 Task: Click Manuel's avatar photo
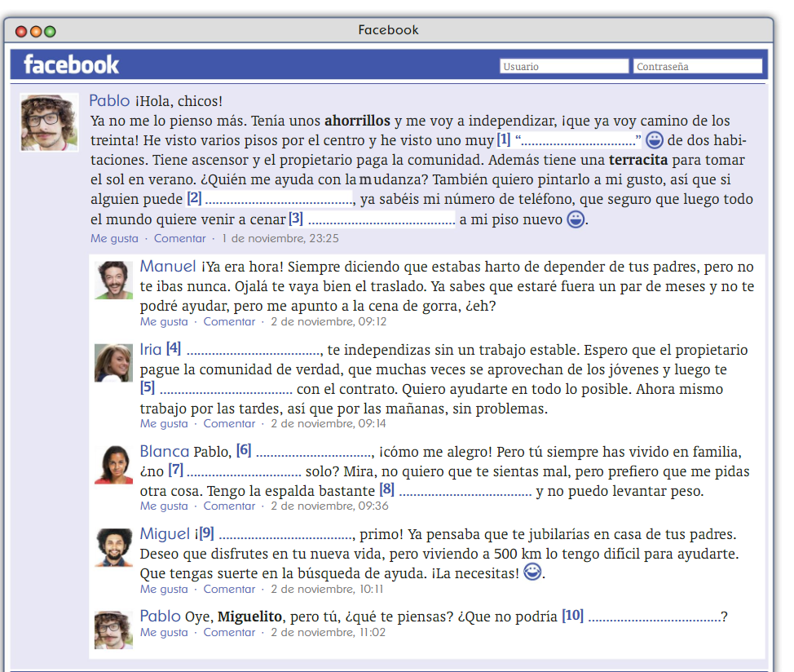[113, 280]
